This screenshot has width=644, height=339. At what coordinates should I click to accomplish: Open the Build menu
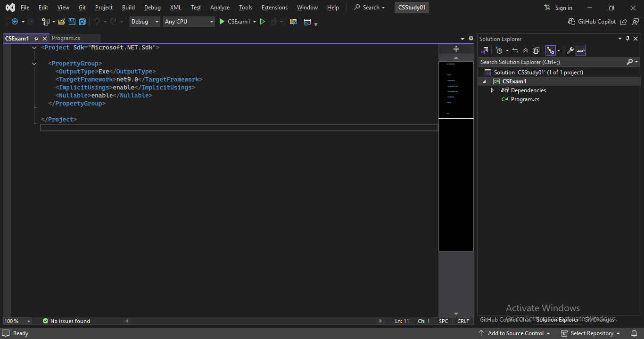tap(128, 8)
